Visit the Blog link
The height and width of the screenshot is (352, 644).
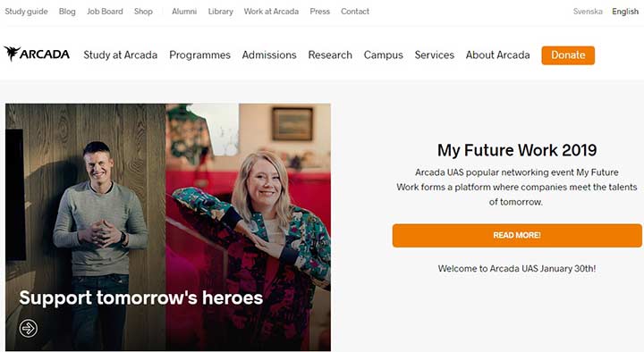point(67,12)
